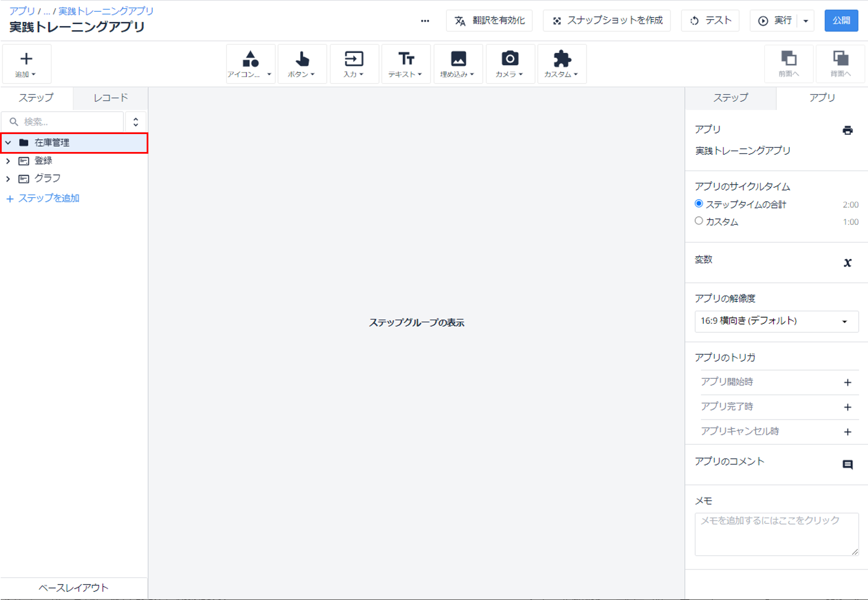Screen dimensions: 868x600
Task: Open the カメラ widget menu
Action: [510, 64]
